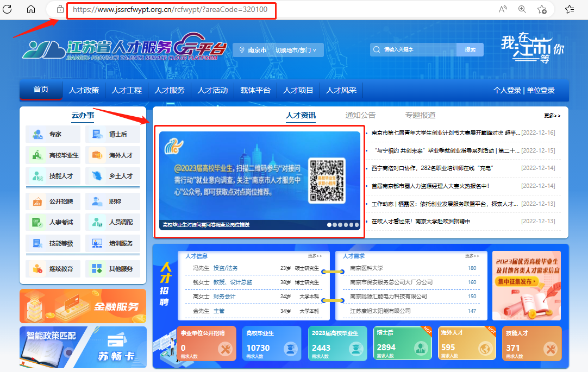Open the 人才项目 menu item
The image size is (588, 372).
point(298,90)
